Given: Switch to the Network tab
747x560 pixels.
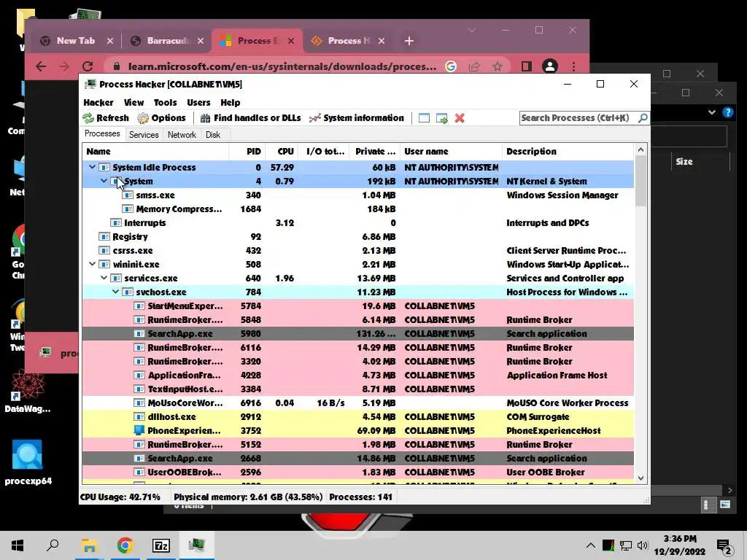Looking at the screenshot, I should (x=182, y=135).
